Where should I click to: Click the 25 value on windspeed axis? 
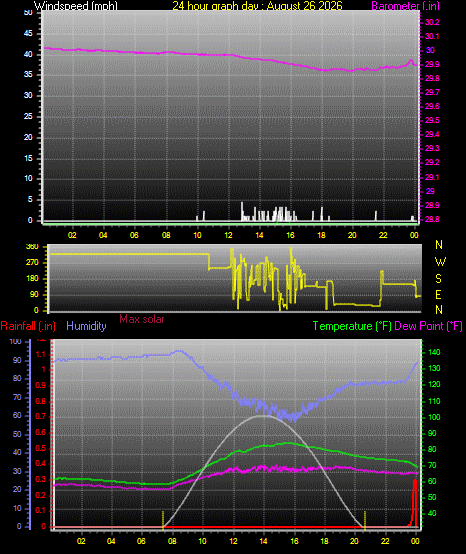coord(28,116)
